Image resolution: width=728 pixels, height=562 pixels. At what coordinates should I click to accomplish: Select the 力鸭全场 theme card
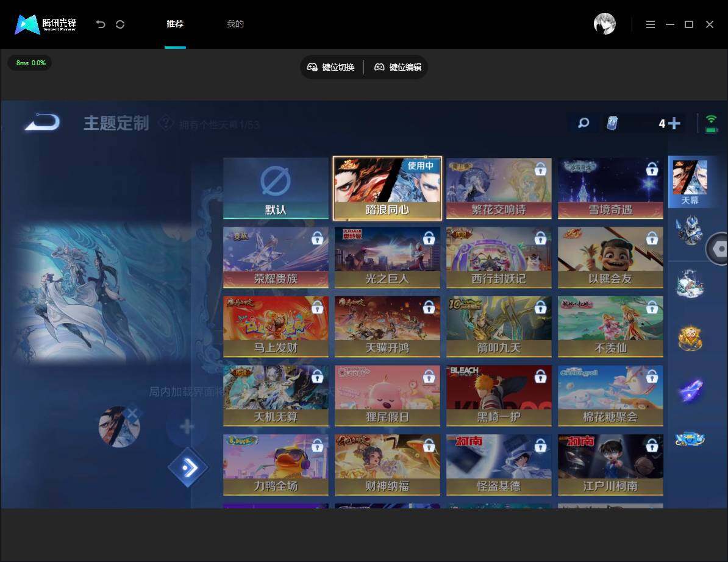pyautogui.click(x=276, y=464)
